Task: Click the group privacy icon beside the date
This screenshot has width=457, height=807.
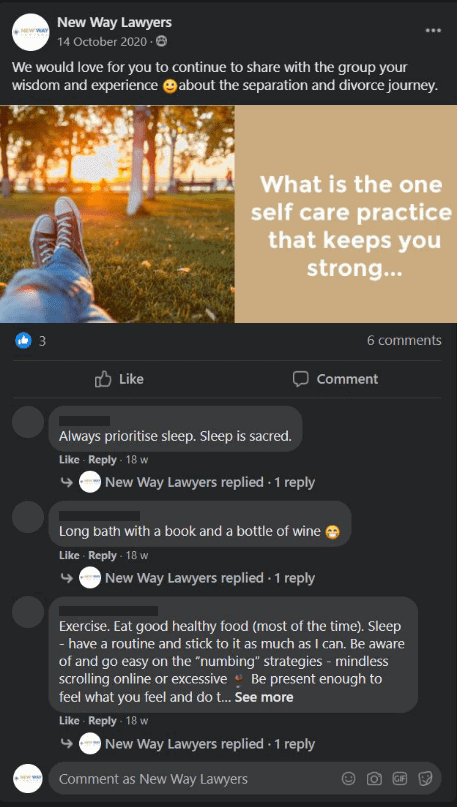Action: click(x=162, y=42)
